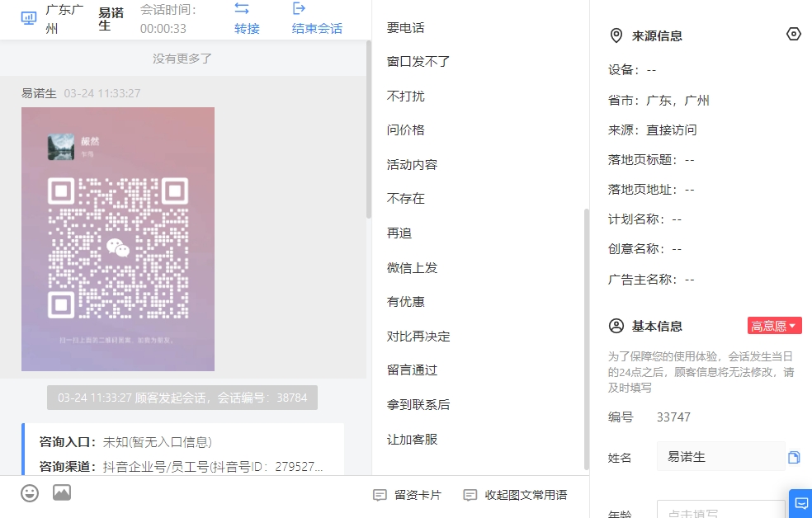Select the 让加客服 quick phrase
The image size is (812, 518).
413,440
